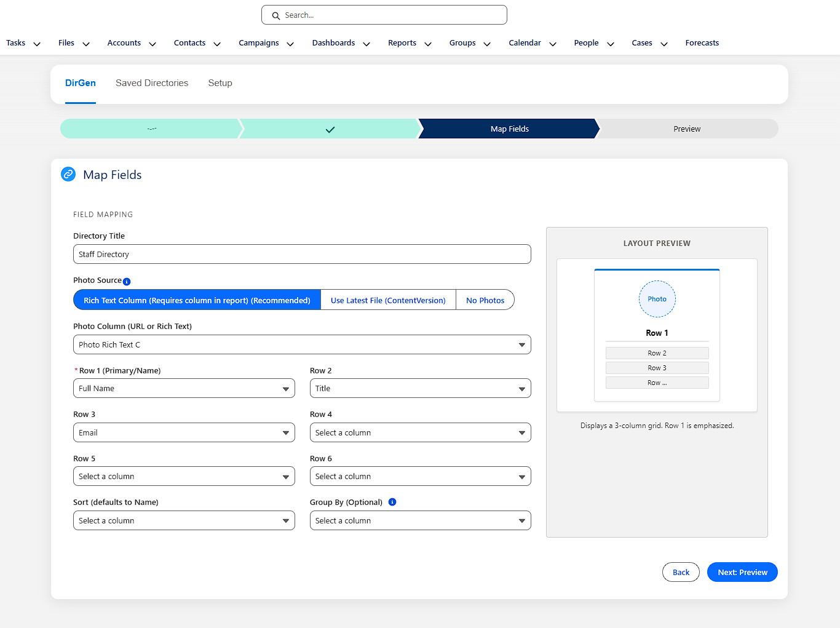
Task: Expand the Contacts navigation menu
Action: (197, 43)
